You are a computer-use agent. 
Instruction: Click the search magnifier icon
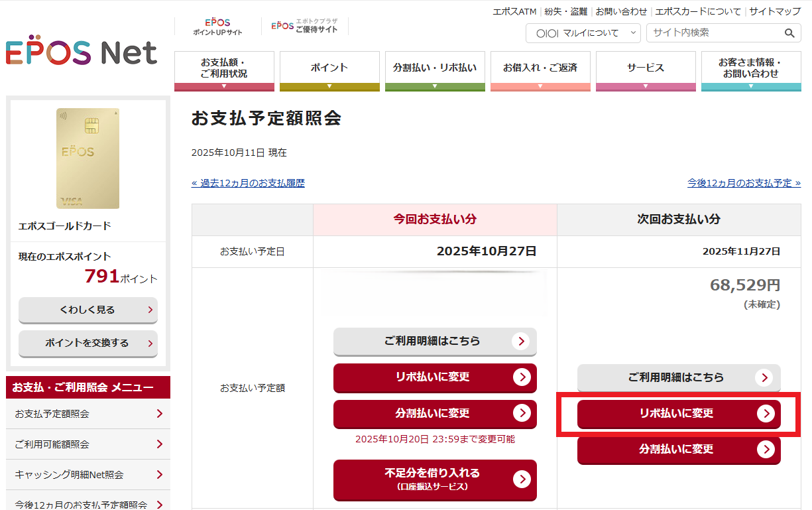click(789, 33)
